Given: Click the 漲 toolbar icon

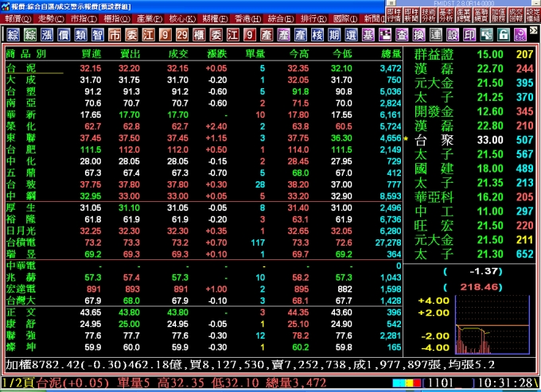Looking at the screenshot, I should (47, 34).
